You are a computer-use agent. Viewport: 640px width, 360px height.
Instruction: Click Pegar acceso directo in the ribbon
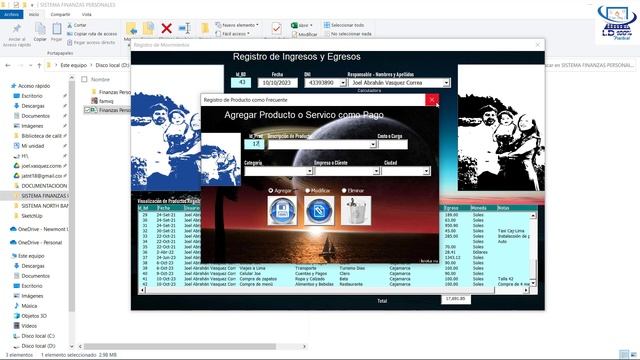tap(91, 42)
